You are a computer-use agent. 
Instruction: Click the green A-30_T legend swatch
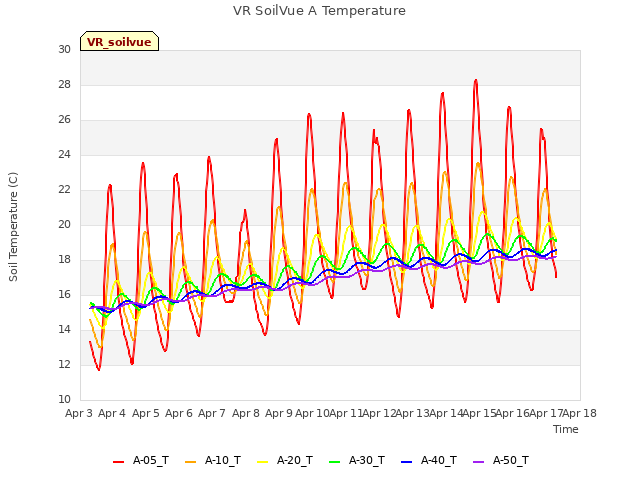tap(334, 462)
